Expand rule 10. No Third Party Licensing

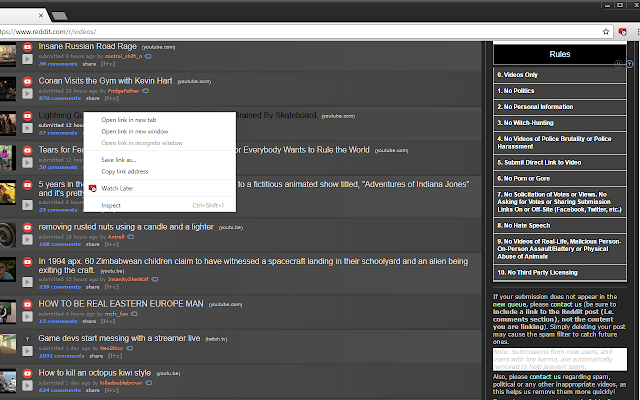[560, 272]
